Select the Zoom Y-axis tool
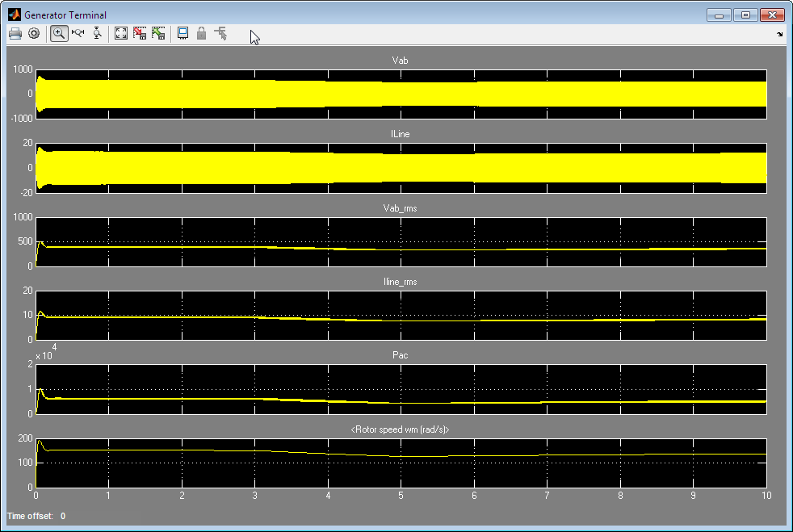Image resolution: width=793 pixels, height=532 pixels. coord(97,33)
